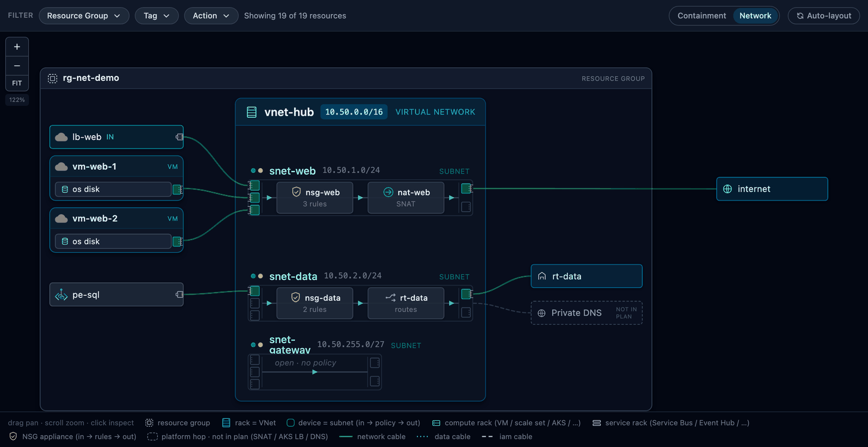
Task: Click the nsg-web shield icon
Action: tap(296, 192)
